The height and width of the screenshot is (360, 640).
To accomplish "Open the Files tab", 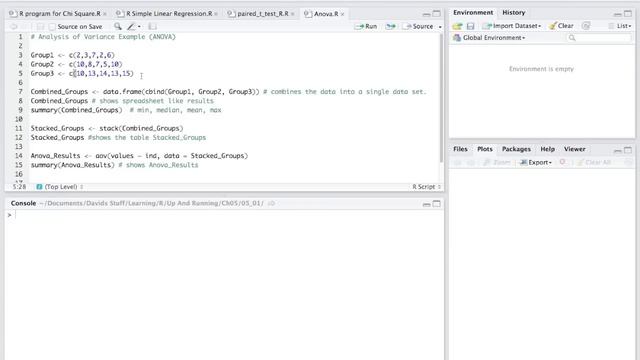I will click(x=460, y=149).
